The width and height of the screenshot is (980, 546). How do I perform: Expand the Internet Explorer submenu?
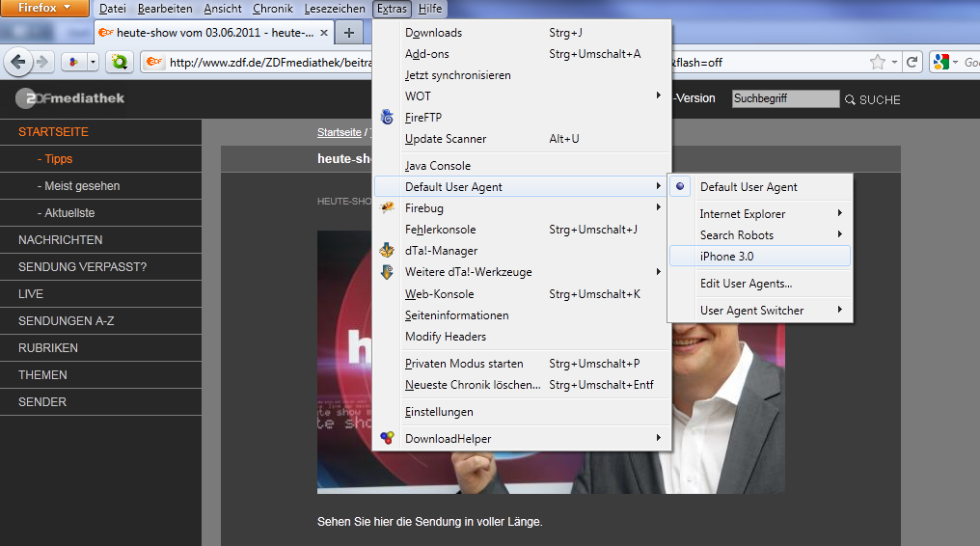click(760, 213)
